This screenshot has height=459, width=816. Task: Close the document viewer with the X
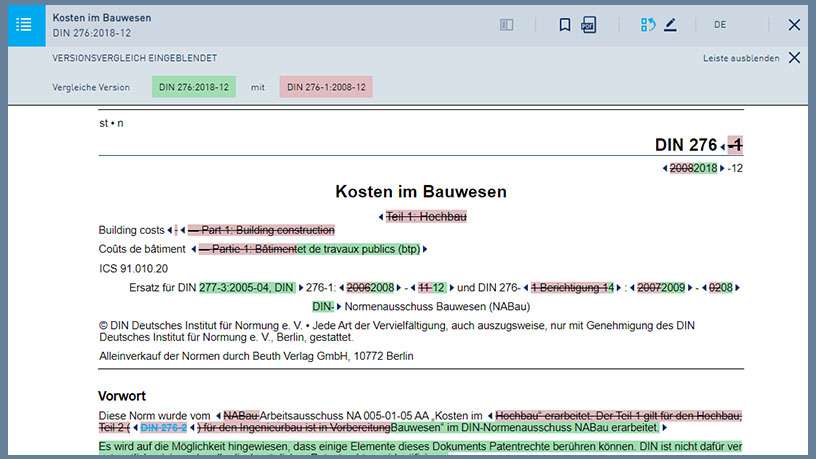pos(794,24)
